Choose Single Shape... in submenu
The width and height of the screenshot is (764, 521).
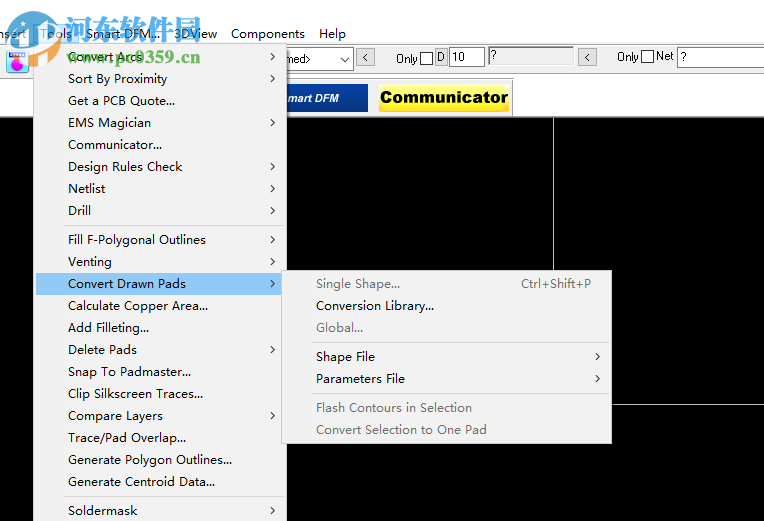[446, 284]
